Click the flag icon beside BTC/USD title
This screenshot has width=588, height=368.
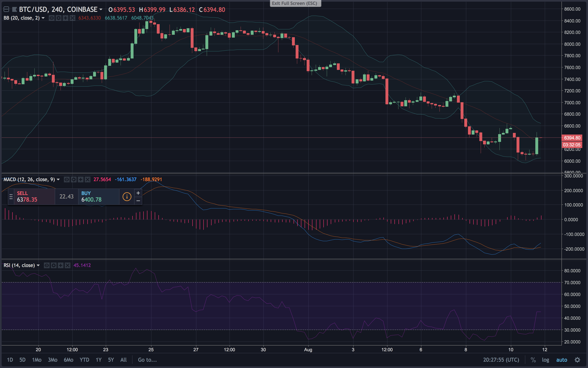[14, 9]
